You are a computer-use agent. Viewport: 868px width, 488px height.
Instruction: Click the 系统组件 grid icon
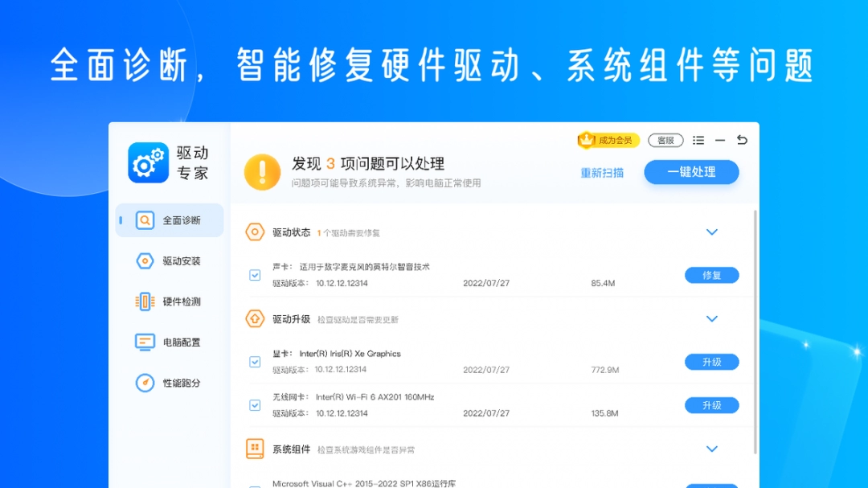click(x=256, y=449)
